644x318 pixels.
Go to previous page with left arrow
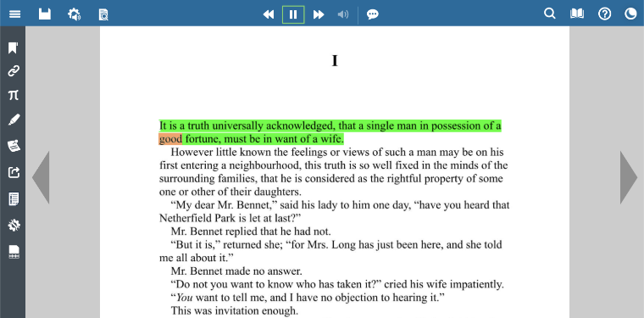tap(41, 177)
